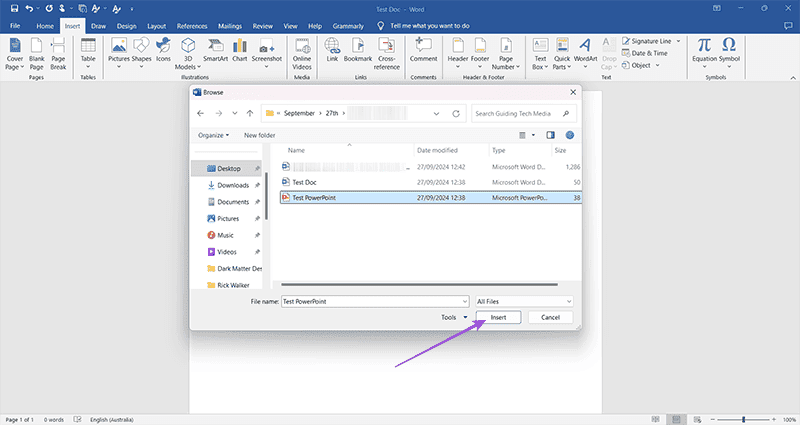This screenshot has width=800, height=425.
Task: Insert a Comment via ribbon icon
Action: tap(423, 46)
